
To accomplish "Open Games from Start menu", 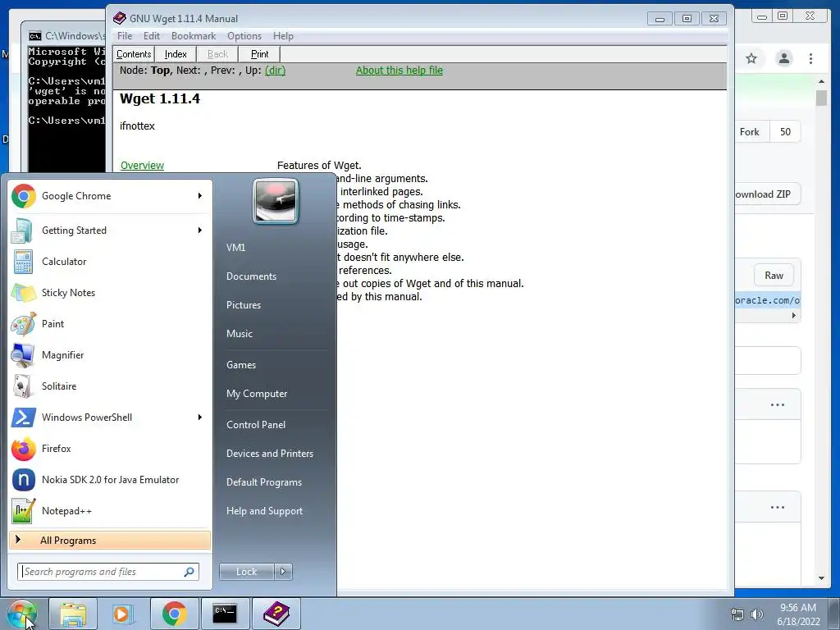I will (x=241, y=365).
